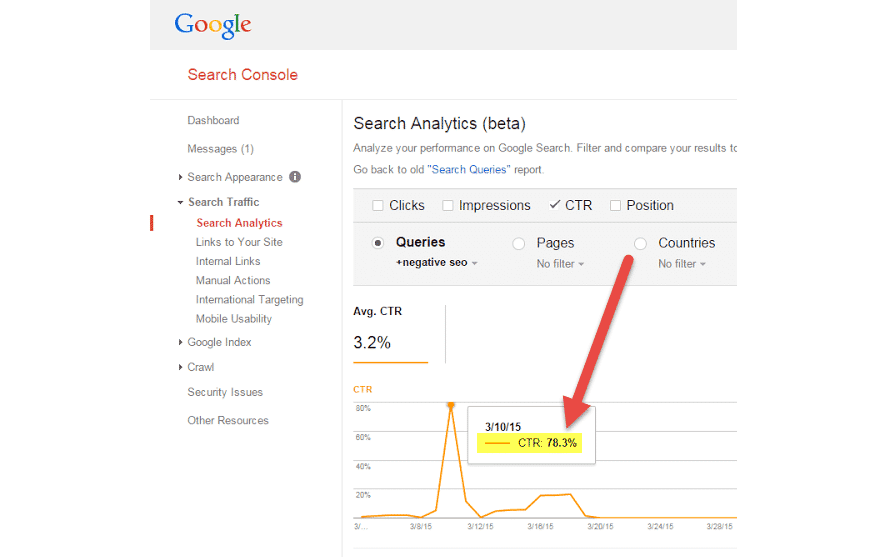Click the 3/20/15 axis label
This screenshot has height=557, width=888.
click(x=600, y=526)
